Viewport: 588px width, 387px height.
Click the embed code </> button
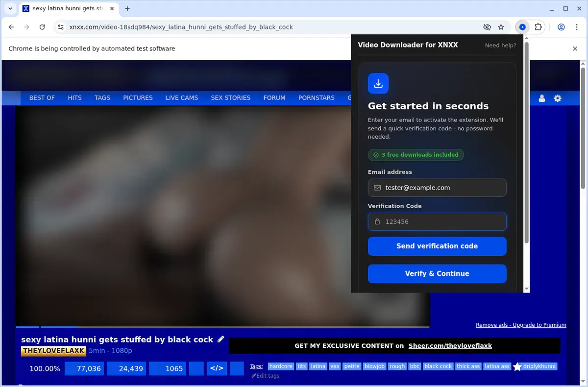click(217, 368)
